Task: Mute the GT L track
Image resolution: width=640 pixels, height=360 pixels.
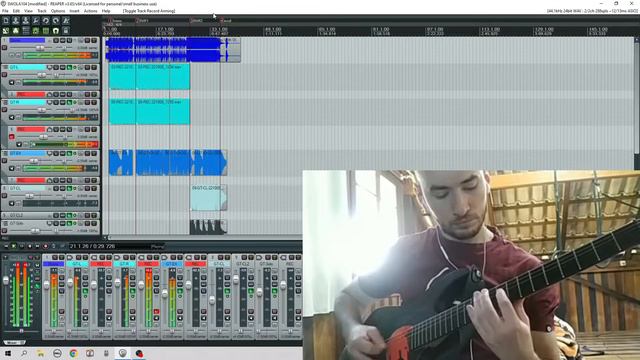Action: click(x=87, y=67)
